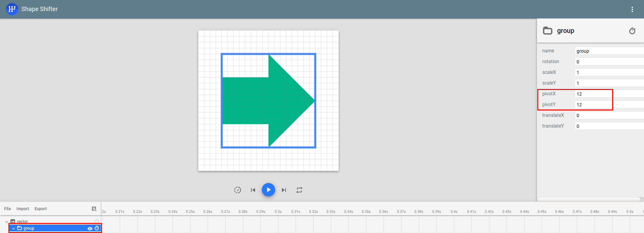Image resolution: width=644 pixels, height=233 pixels.
Task: Open the Export menu
Action: [x=41, y=209]
